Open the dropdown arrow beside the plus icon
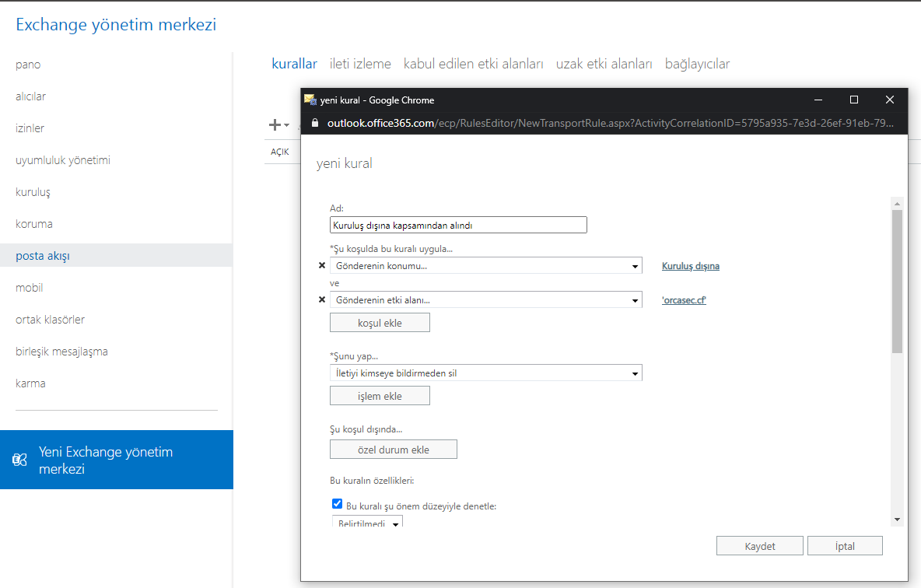This screenshot has width=921, height=588. coord(286,125)
